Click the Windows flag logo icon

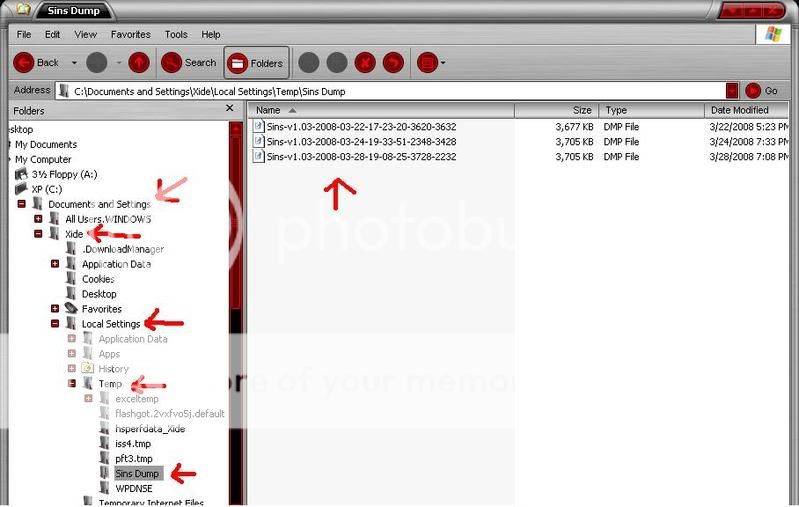[x=773, y=34]
